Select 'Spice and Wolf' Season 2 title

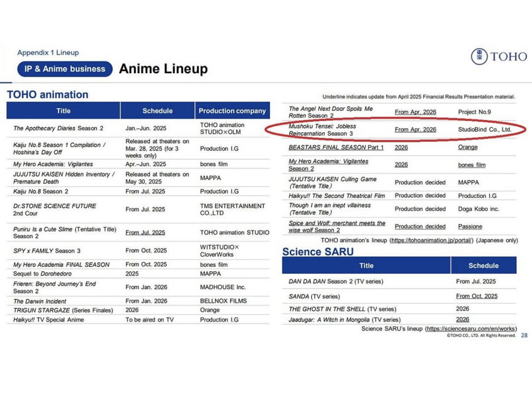coord(337,227)
